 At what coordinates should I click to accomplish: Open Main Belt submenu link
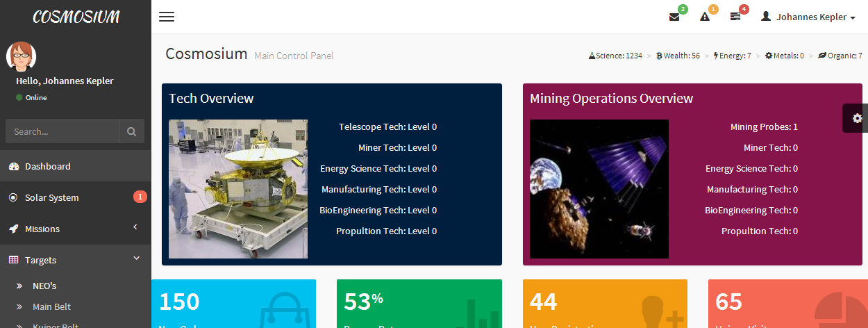(51, 306)
